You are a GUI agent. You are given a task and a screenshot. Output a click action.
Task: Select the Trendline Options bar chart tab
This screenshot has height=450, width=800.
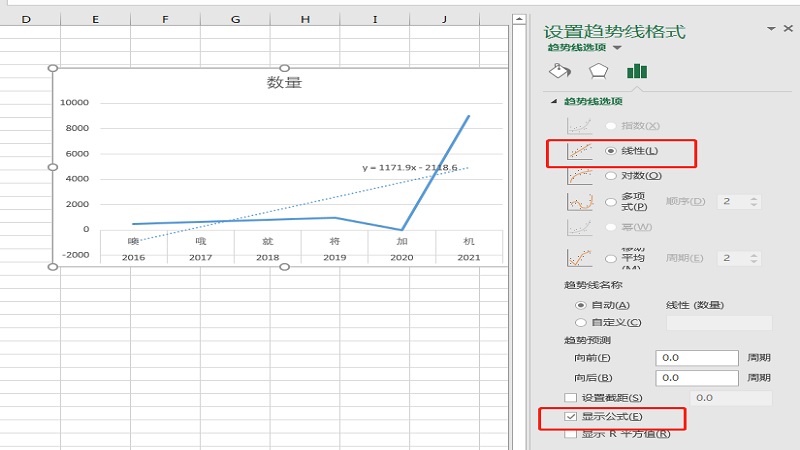tap(637, 71)
